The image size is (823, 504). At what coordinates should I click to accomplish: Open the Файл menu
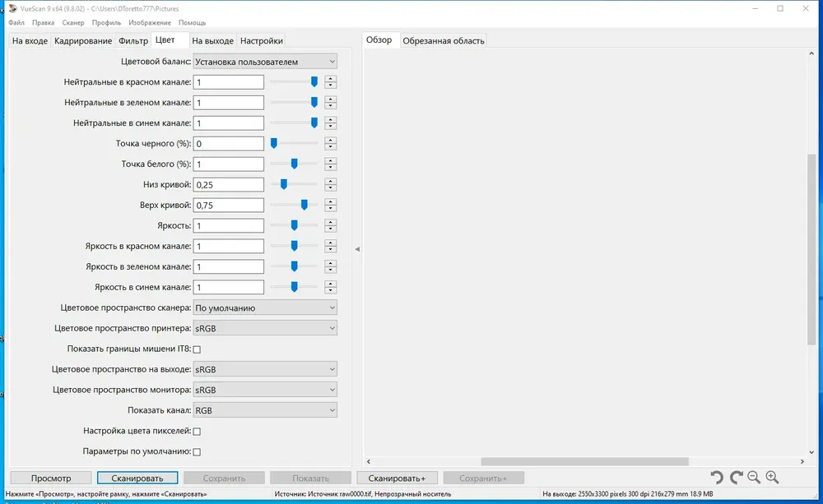[16, 22]
